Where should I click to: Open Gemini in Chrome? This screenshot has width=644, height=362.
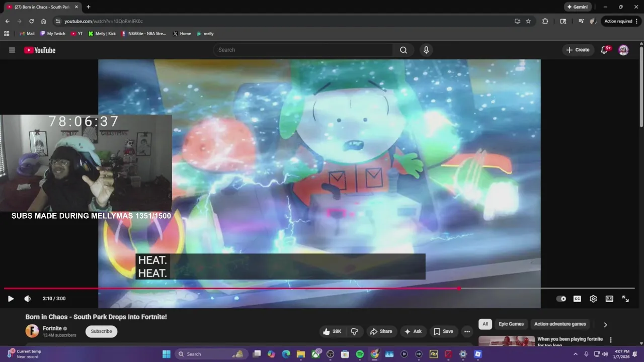pyautogui.click(x=577, y=7)
